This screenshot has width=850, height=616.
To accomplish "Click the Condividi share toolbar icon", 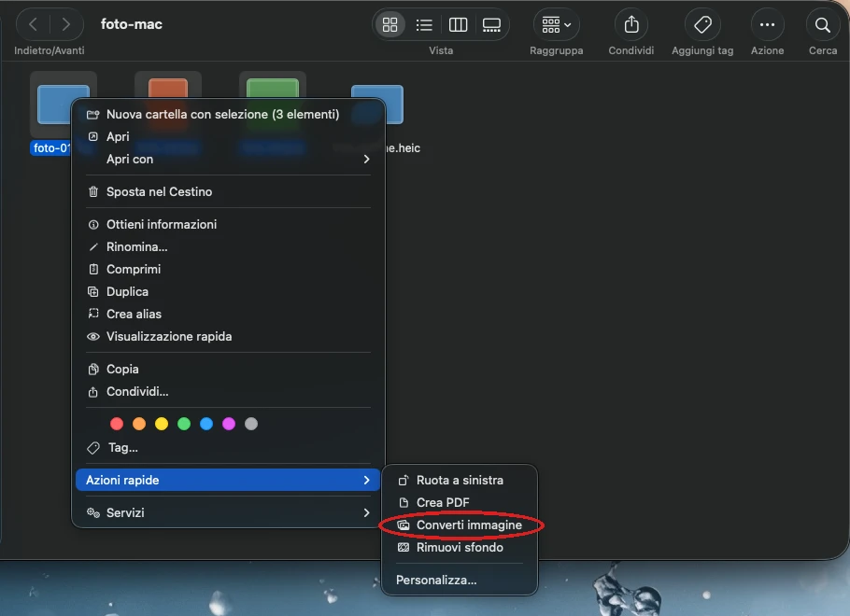I will 631,24.
